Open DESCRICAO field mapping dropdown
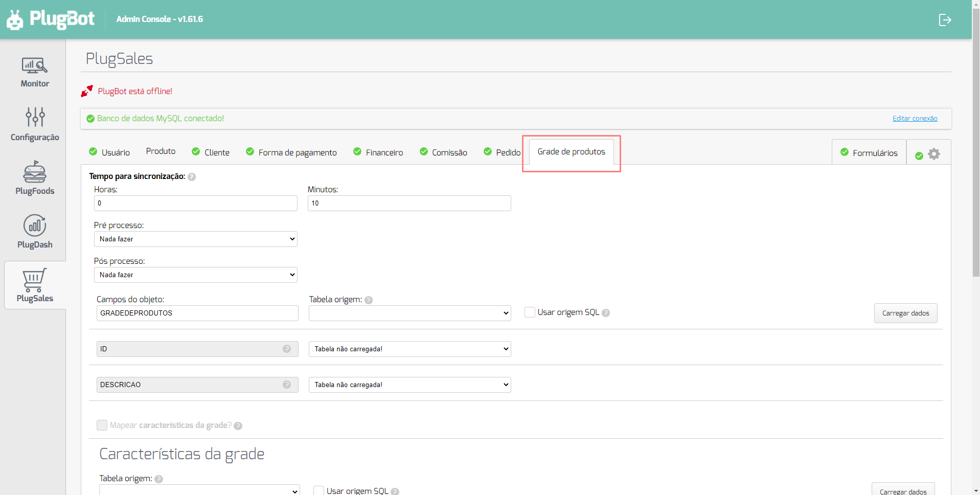 (x=410, y=385)
